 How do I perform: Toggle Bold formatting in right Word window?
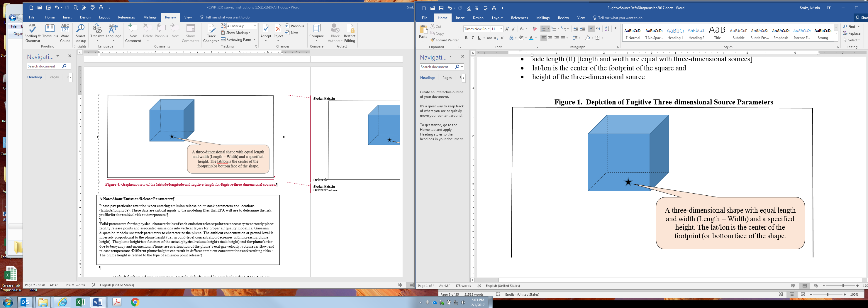466,38
